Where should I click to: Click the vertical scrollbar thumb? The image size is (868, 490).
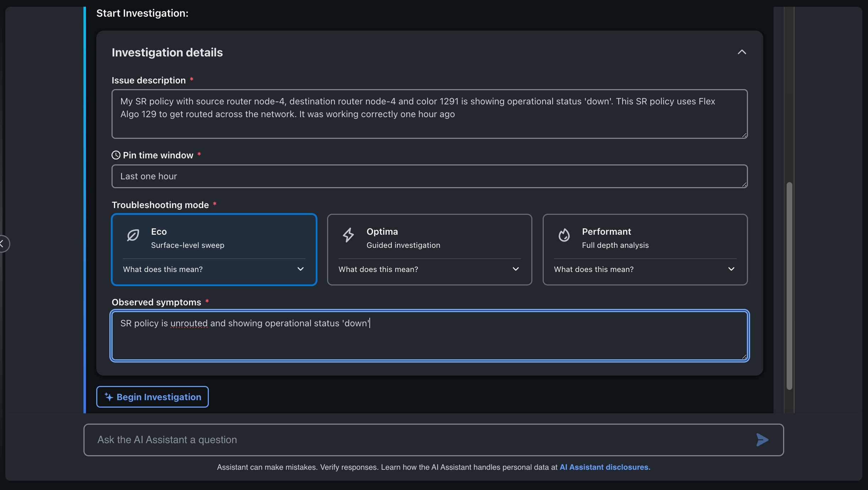pyautogui.click(x=789, y=286)
